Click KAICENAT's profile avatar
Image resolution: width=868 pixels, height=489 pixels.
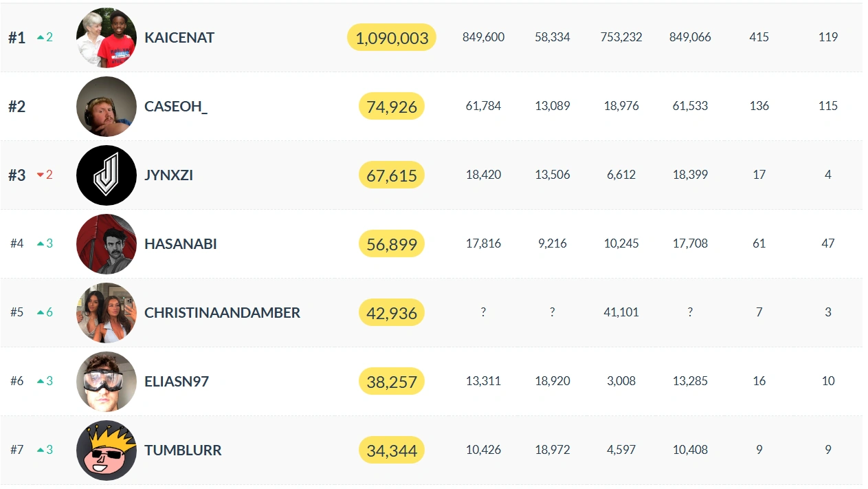(x=107, y=38)
